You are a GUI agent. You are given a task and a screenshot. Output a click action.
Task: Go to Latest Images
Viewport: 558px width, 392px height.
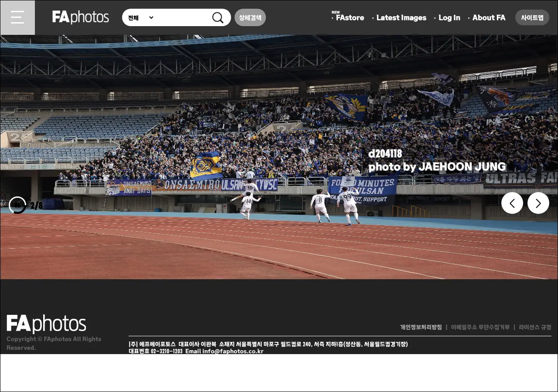401,18
